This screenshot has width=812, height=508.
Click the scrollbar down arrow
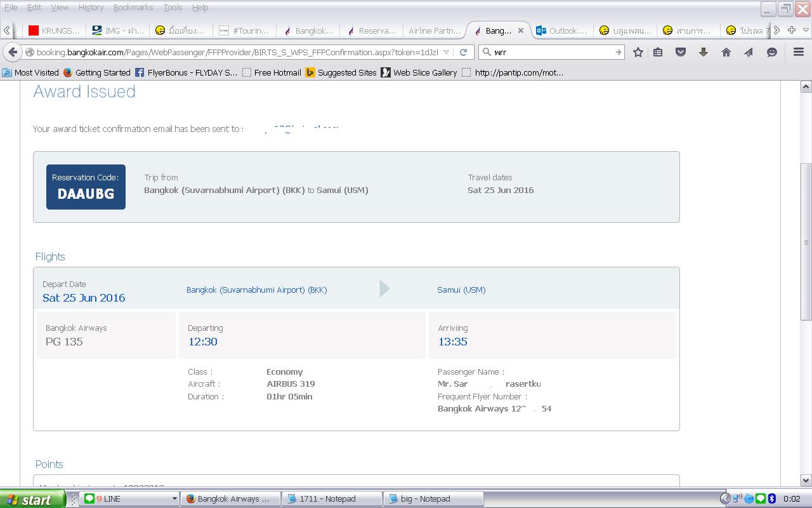[x=806, y=481]
